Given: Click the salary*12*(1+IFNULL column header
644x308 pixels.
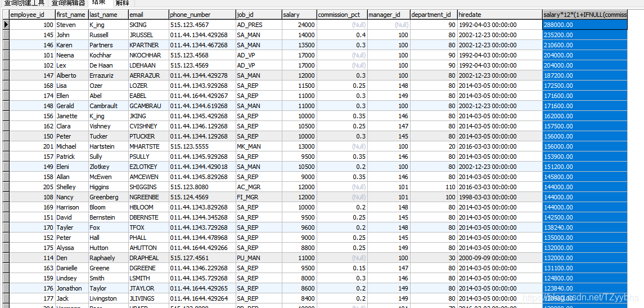Looking at the screenshot, I should (x=585, y=15).
